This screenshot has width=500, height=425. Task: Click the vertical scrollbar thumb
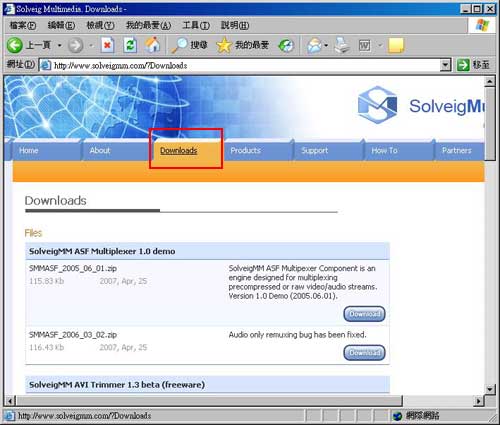point(489,124)
